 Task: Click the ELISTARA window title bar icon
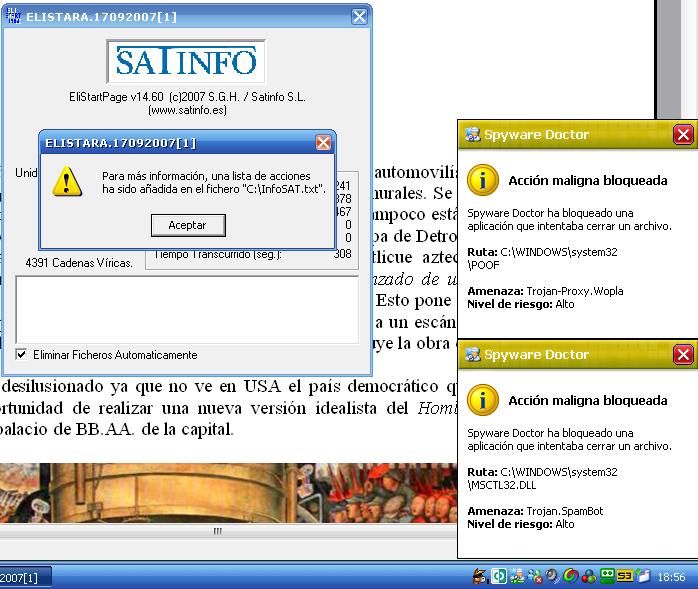click(13, 16)
